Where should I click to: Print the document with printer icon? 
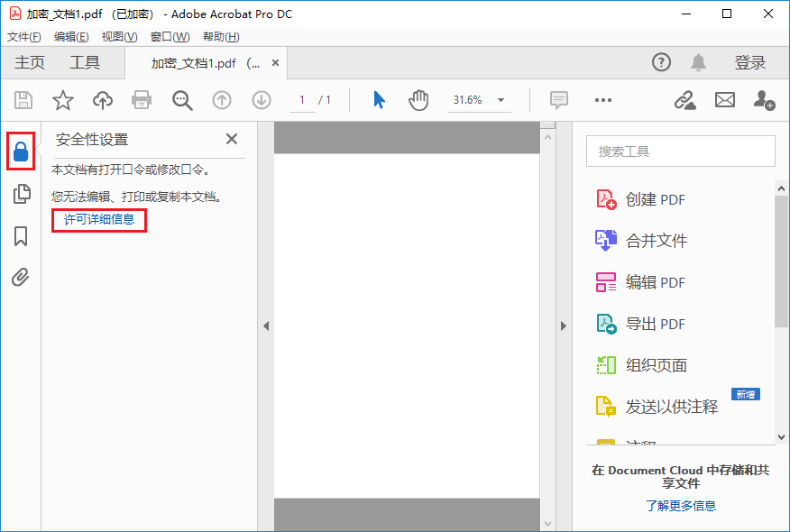tap(142, 100)
